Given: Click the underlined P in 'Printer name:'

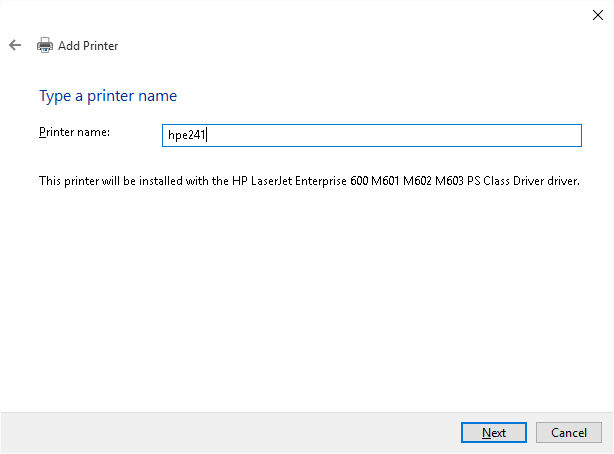Looking at the screenshot, I should [42, 132].
